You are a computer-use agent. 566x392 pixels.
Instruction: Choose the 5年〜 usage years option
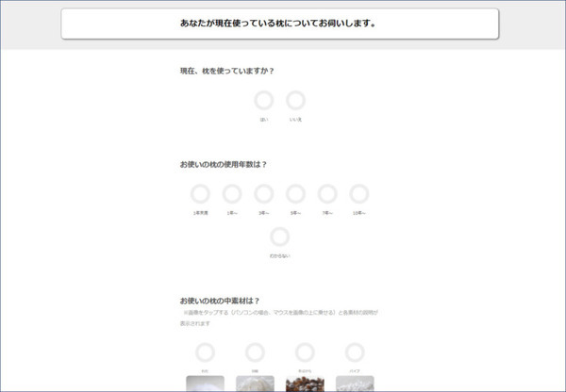pos(296,194)
